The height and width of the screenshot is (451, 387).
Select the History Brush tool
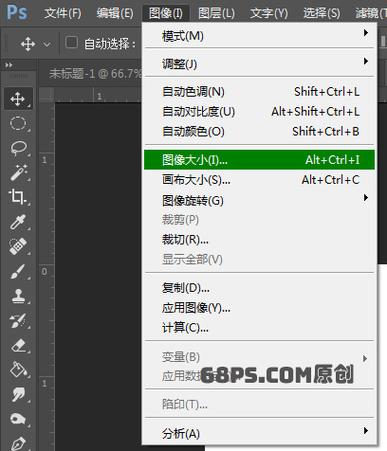coord(18,320)
